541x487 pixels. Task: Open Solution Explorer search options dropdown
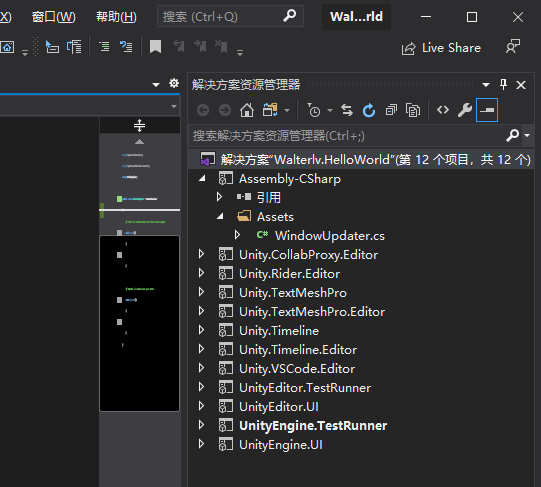pos(527,135)
